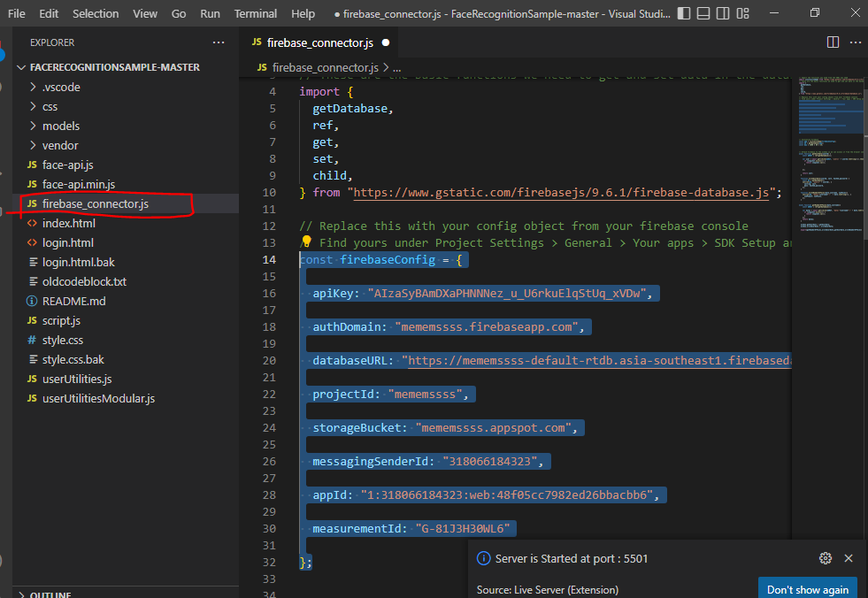Place cursor on apiKey line

482,293
